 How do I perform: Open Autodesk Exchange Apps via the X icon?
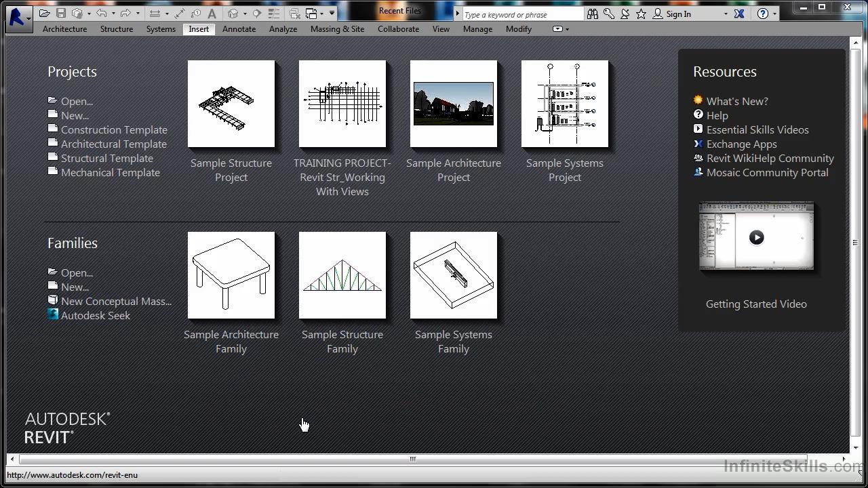tap(738, 14)
